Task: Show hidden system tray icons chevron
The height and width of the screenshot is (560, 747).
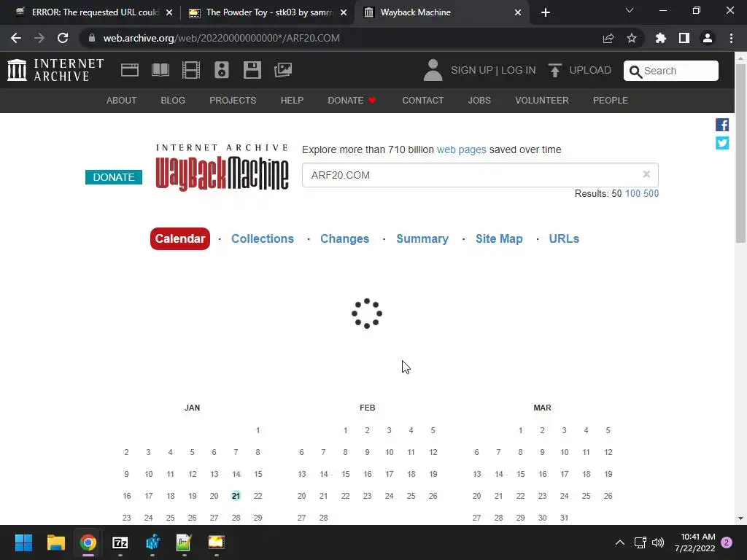Action: (x=620, y=542)
